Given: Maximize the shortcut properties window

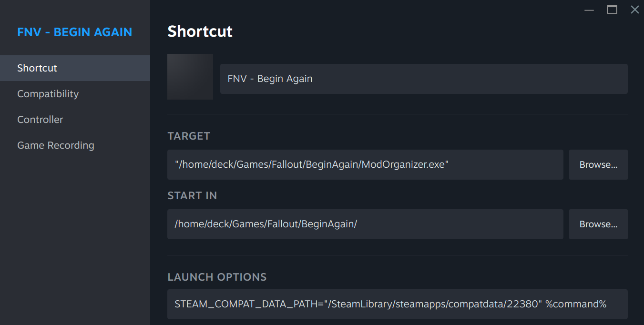Looking at the screenshot, I should pos(612,10).
